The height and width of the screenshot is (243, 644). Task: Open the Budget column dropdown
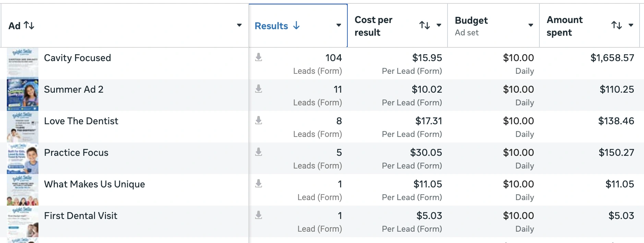tap(530, 25)
